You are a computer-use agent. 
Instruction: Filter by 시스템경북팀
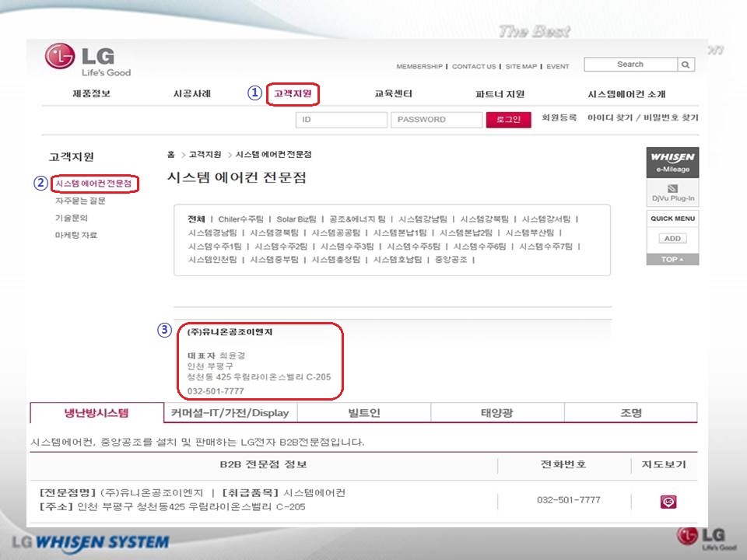275,233
